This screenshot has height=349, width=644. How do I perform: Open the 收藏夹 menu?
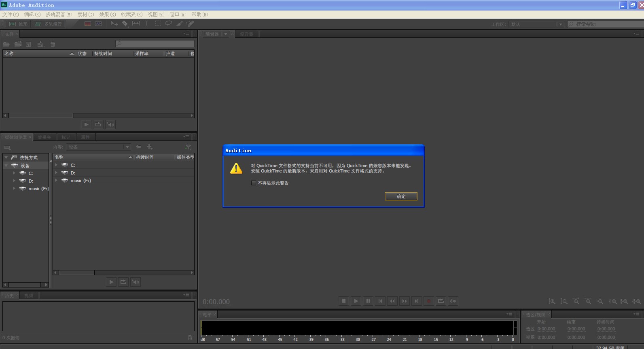point(131,14)
